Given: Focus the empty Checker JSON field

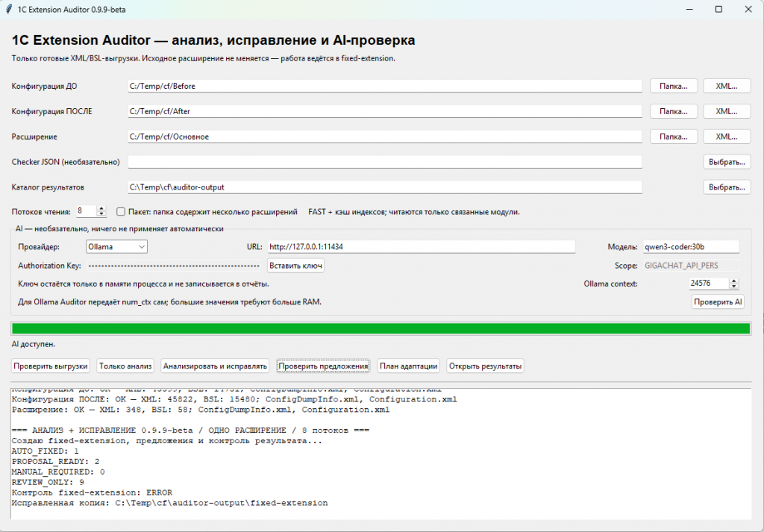Looking at the screenshot, I should [x=385, y=162].
